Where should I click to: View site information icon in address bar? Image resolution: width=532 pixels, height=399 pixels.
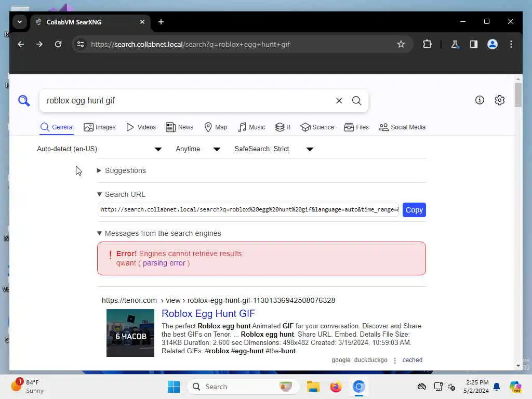pos(81,45)
